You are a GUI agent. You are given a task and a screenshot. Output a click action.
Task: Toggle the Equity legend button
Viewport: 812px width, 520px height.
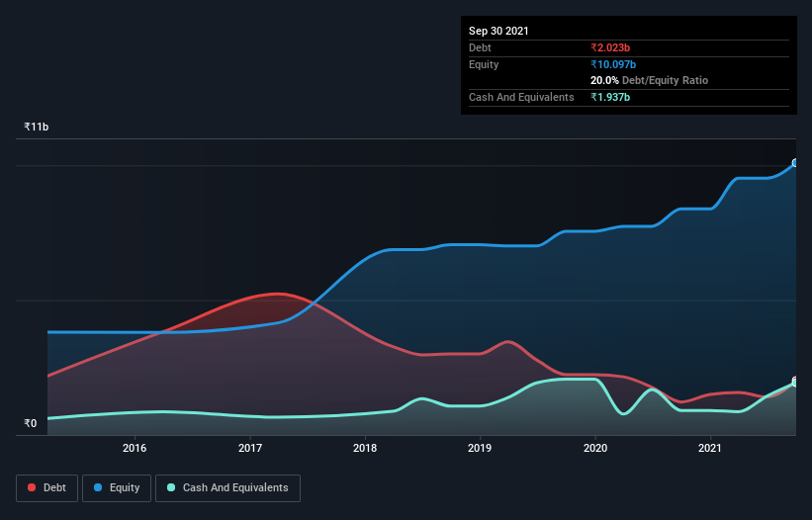coord(117,488)
